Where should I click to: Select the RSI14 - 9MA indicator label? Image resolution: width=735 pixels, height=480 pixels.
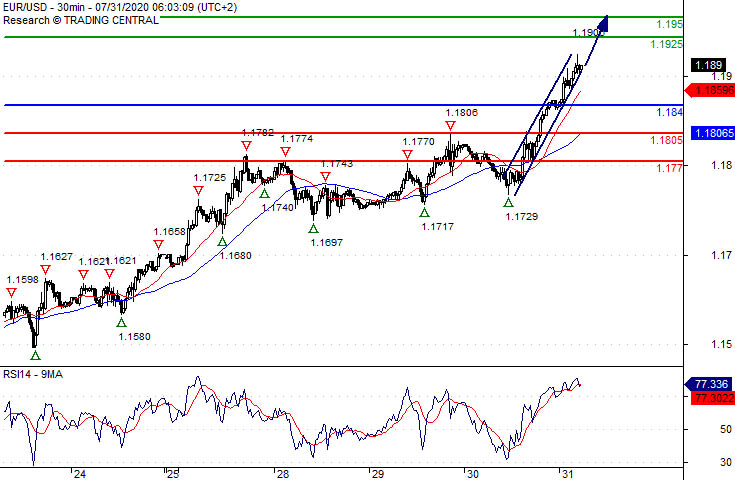click(x=33, y=374)
